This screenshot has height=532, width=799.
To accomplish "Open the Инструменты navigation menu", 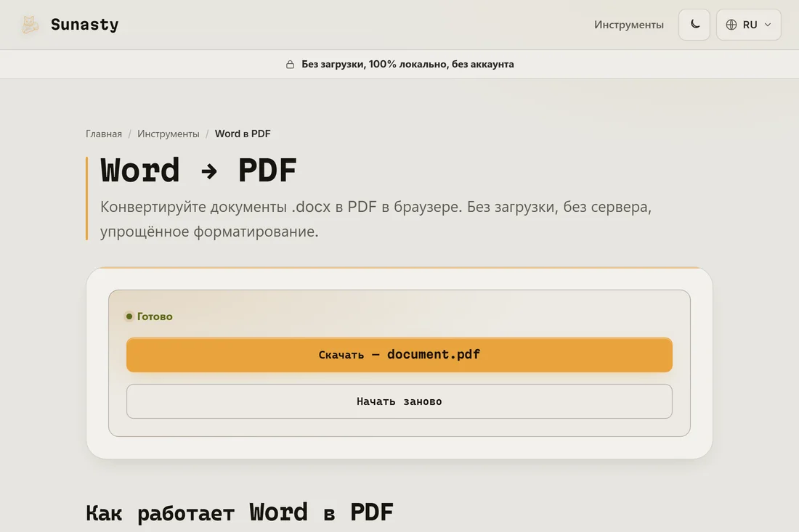I will (x=628, y=25).
